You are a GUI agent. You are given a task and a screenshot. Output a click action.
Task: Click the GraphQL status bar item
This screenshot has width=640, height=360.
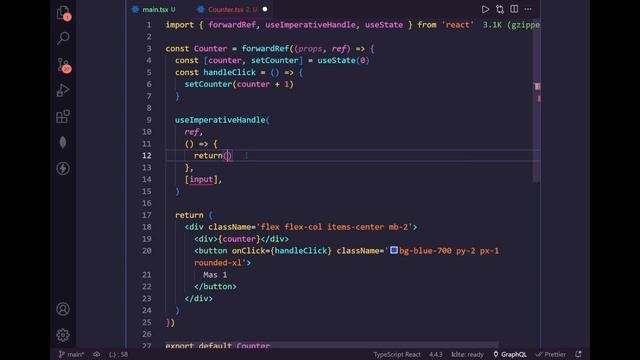click(510, 354)
